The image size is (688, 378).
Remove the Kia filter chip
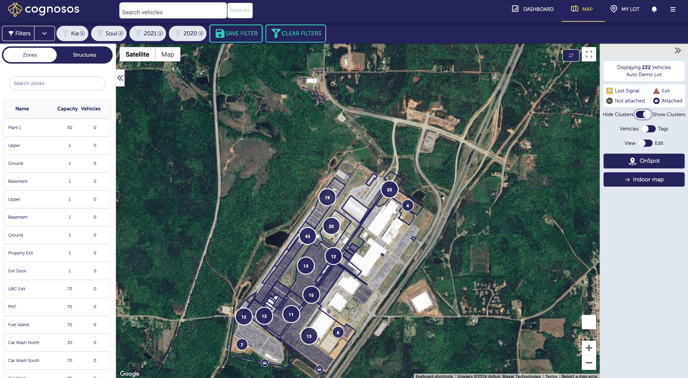click(82, 33)
